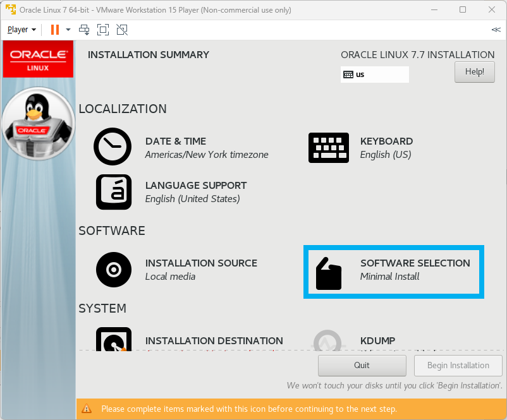Open the SOFTWARE SELECTION label

pyautogui.click(x=415, y=263)
